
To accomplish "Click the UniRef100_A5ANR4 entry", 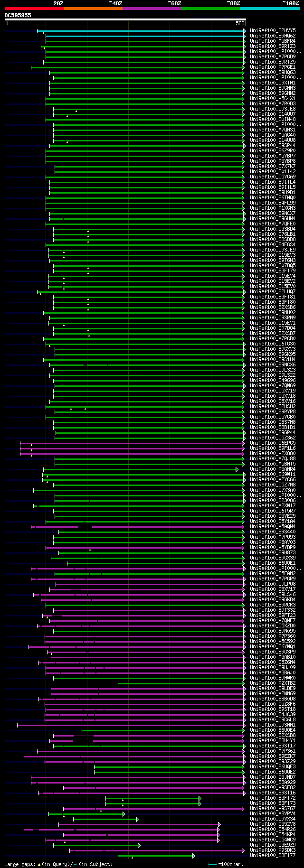I will [273, 469].
